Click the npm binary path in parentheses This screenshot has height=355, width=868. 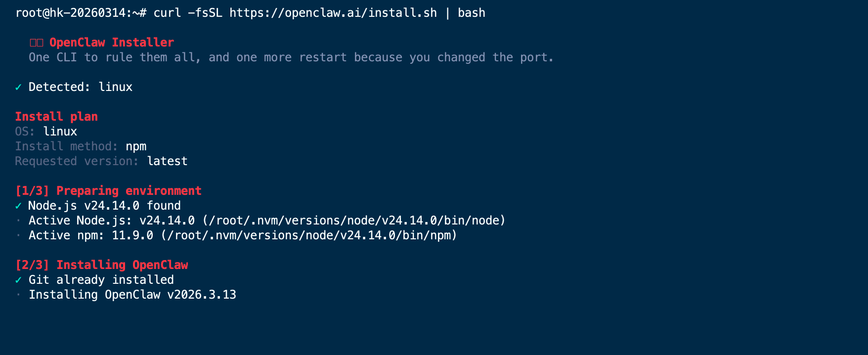[309, 235]
